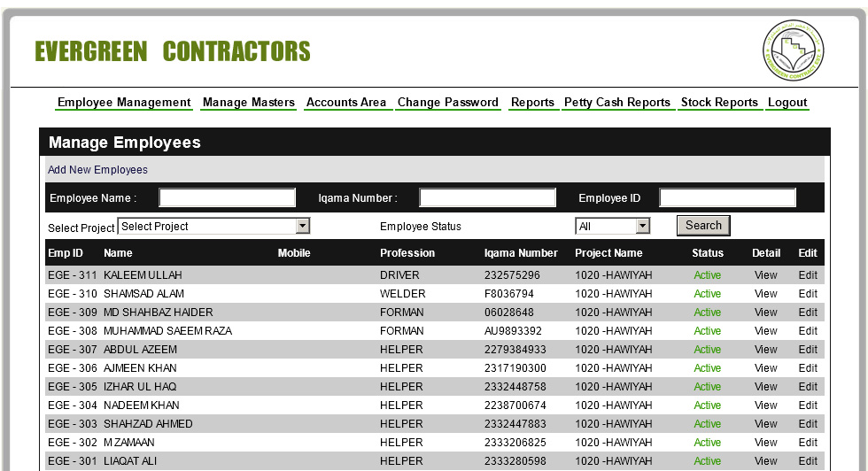View details for M ZAMAAN

point(765,443)
